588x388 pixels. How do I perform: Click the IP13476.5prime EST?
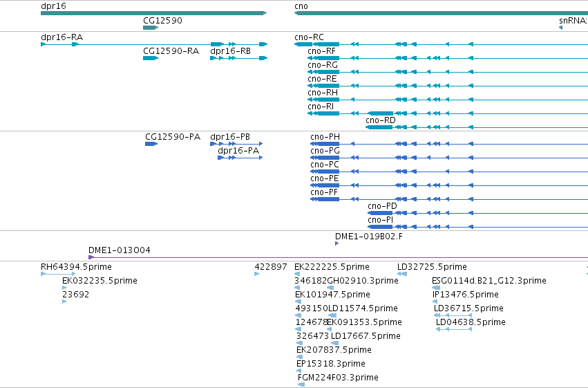(x=435, y=302)
